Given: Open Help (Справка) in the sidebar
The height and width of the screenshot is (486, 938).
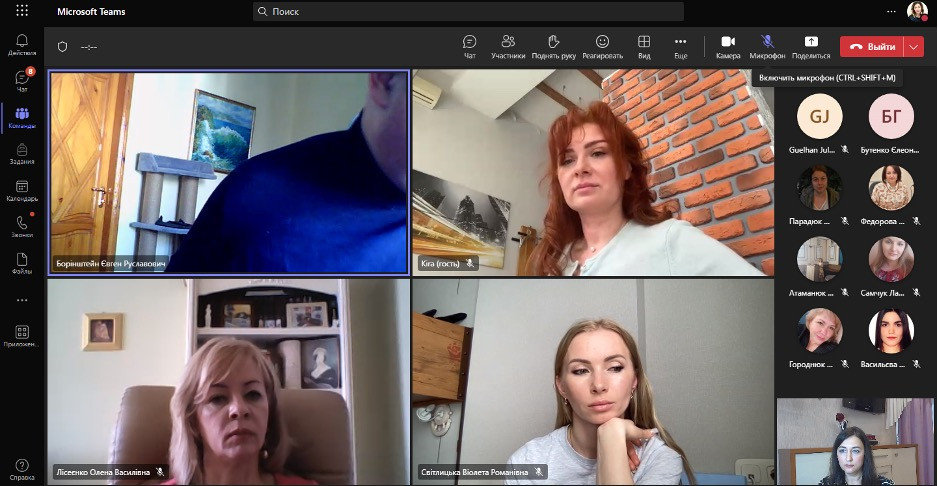Looking at the screenshot, I should point(22,470).
